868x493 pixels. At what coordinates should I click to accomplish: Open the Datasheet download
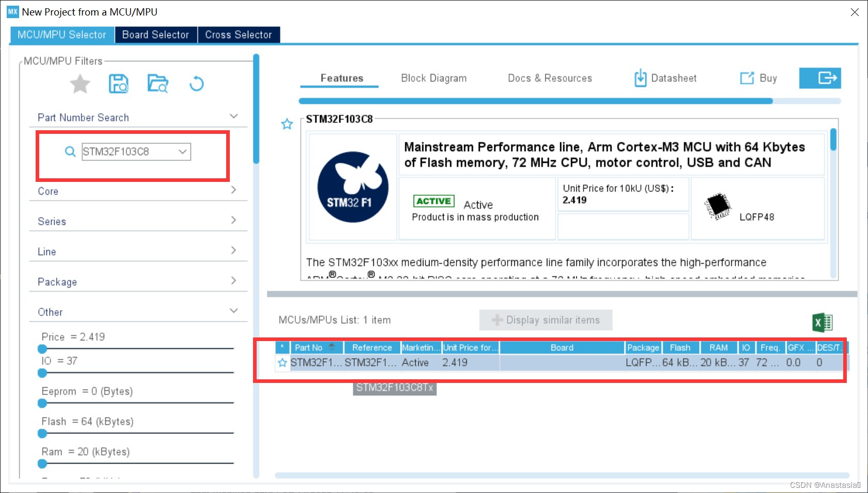pos(665,78)
